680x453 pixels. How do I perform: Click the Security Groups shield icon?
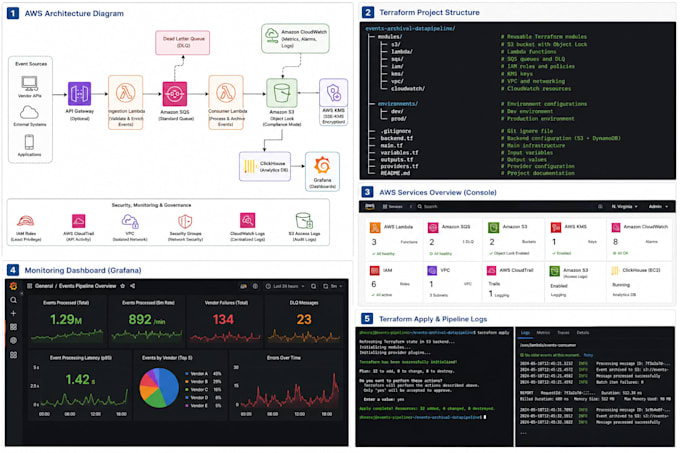pos(185,222)
